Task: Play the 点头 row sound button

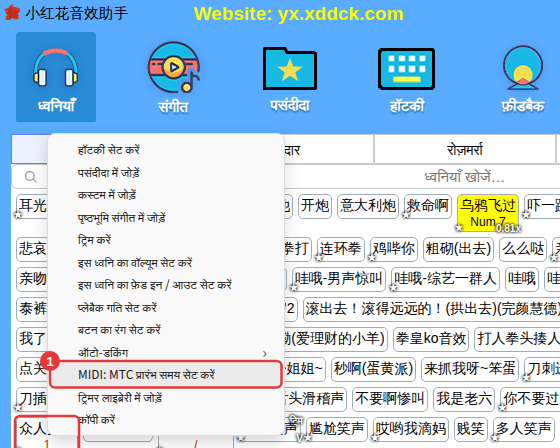Action: [x=32, y=369]
